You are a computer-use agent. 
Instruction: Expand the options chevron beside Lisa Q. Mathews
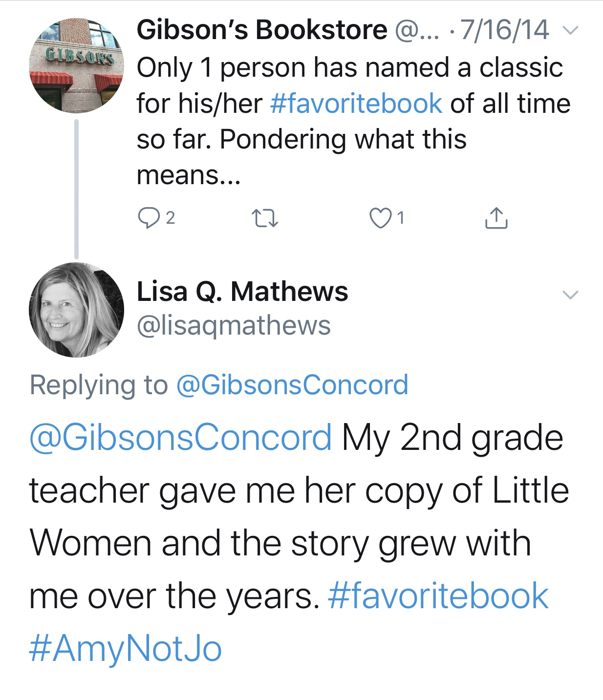(x=570, y=295)
